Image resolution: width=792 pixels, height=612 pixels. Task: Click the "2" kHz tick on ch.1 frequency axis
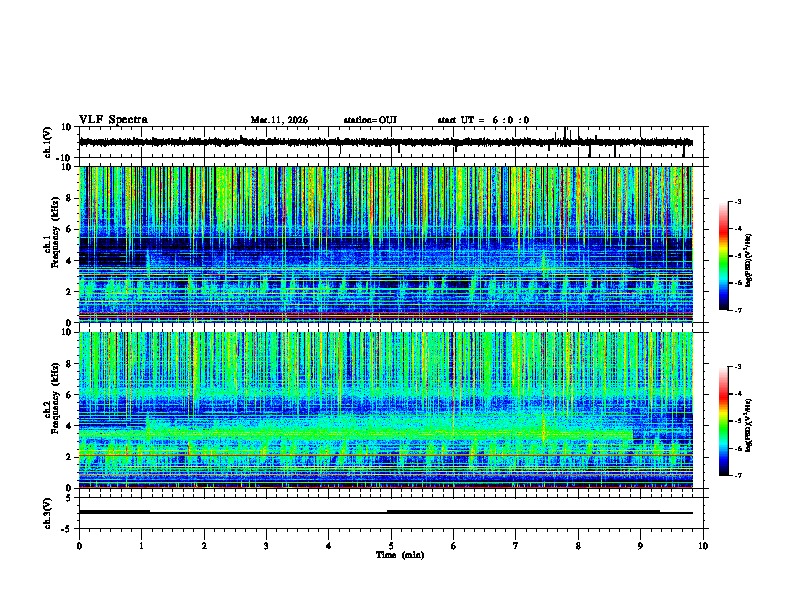pos(69,291)
